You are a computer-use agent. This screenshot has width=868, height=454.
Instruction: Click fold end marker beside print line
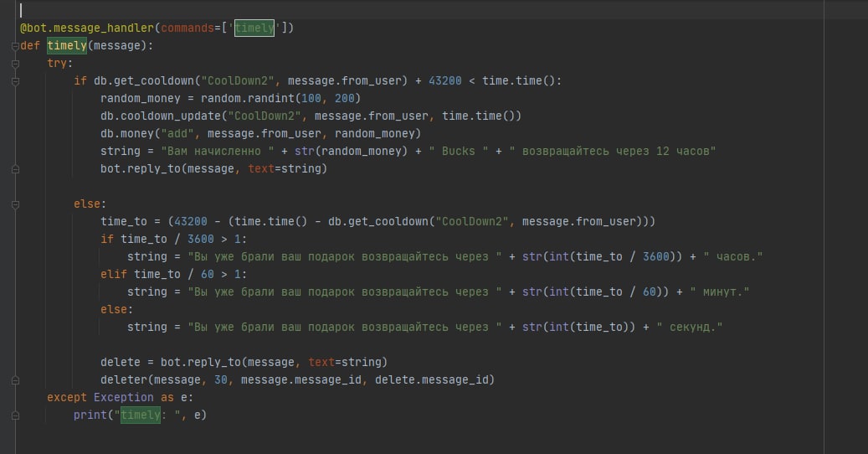tap(16, 415)
